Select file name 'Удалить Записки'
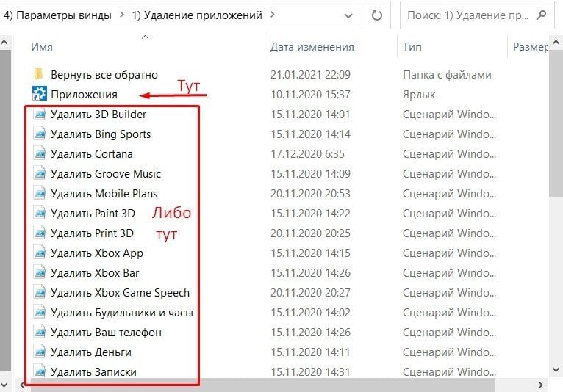563x392 pixels. tap(93, 372)
